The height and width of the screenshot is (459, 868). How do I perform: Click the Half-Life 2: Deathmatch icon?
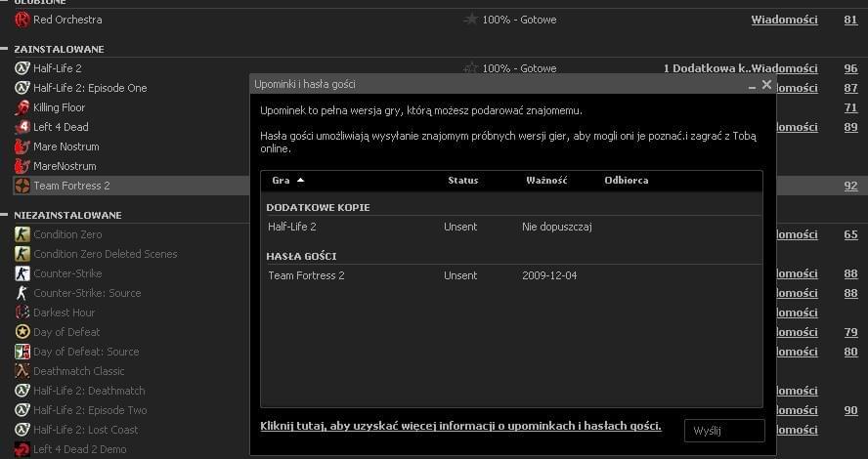pos(22,391)
